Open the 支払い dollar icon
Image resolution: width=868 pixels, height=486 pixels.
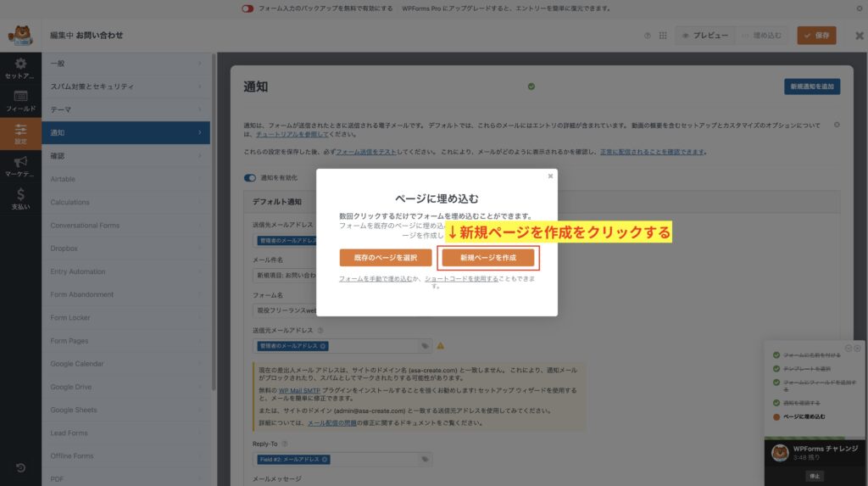pyautogui.click(x=20, y=198)
